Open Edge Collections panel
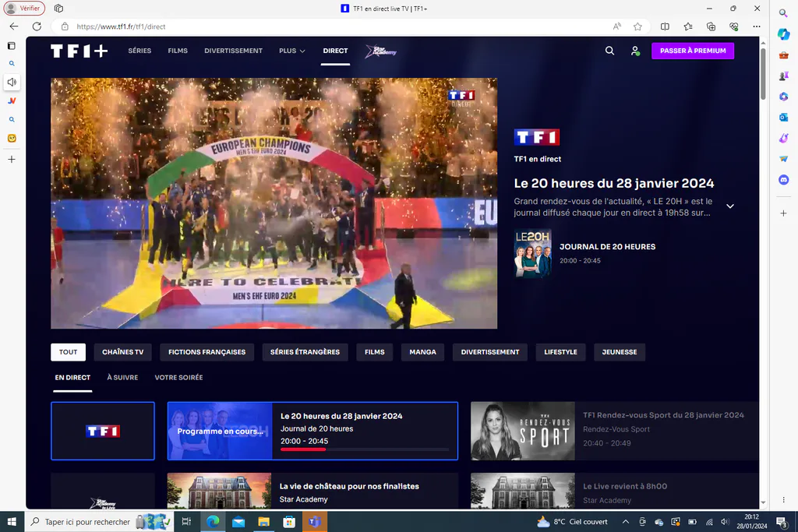The width and height of the screenshot is (798, 532). (711, 26)
